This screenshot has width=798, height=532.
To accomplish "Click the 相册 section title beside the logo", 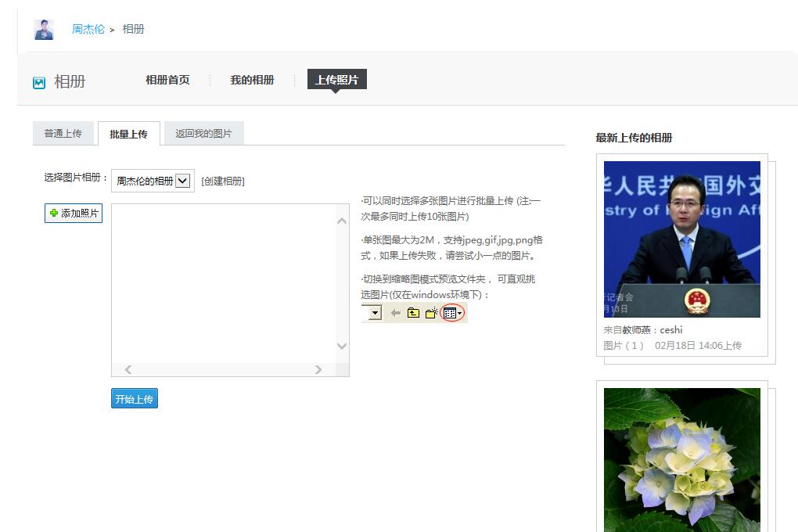I will click(70, 81).
